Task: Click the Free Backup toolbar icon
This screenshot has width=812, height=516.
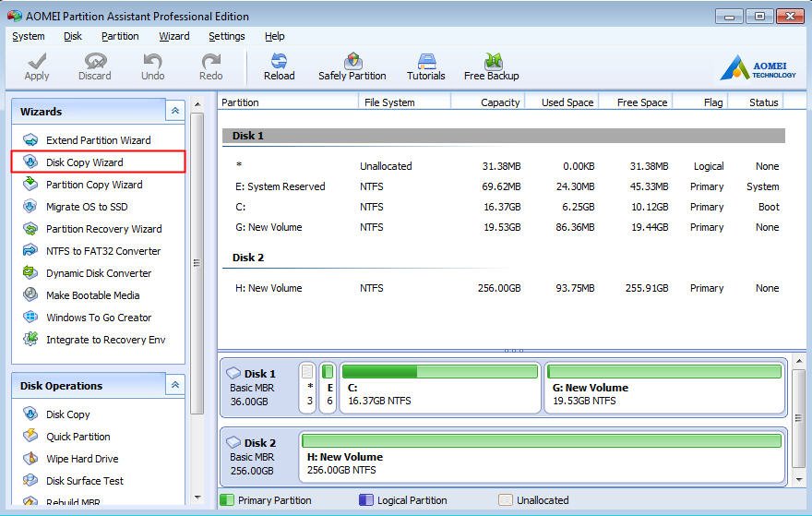Action: (x=493, y=61)
